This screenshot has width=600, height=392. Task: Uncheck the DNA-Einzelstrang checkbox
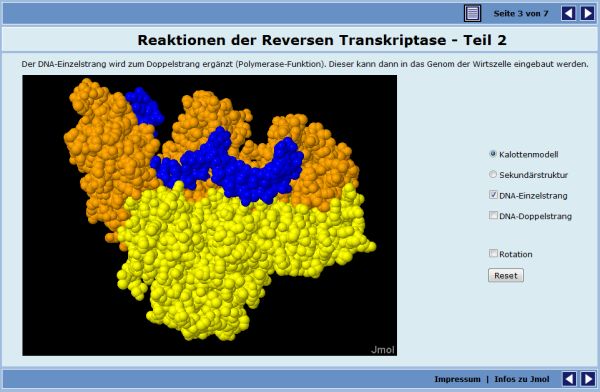point(493,194)
